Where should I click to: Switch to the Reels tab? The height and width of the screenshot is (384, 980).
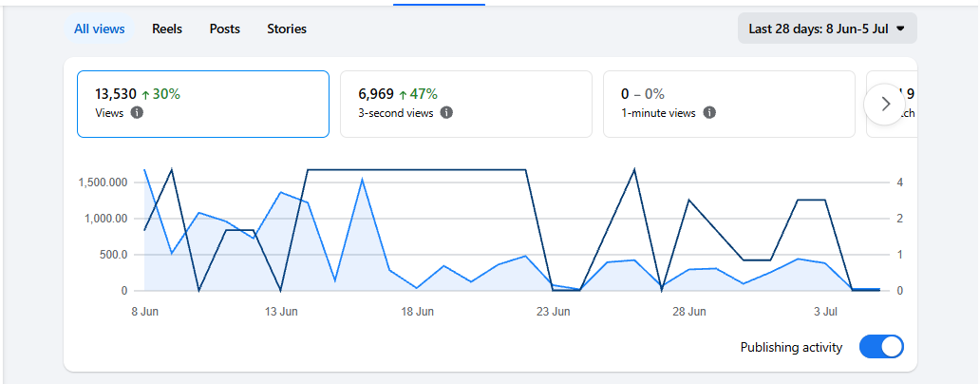167,29
